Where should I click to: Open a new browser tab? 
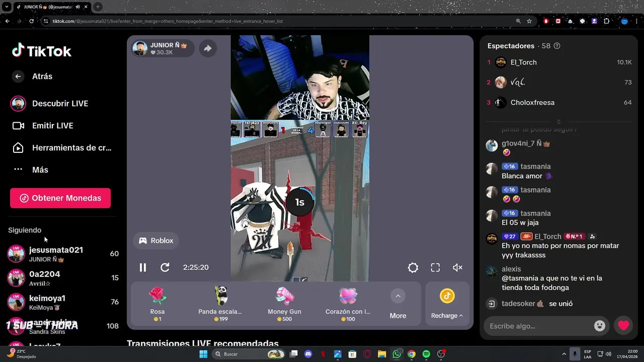98,7
